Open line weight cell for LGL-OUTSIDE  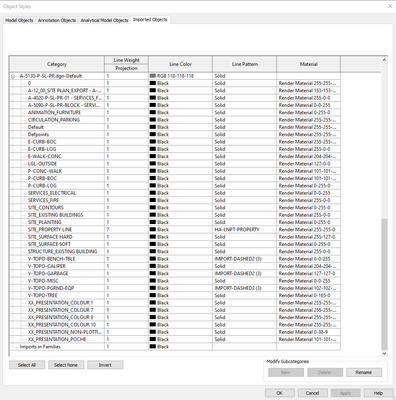tap(126, 164)
